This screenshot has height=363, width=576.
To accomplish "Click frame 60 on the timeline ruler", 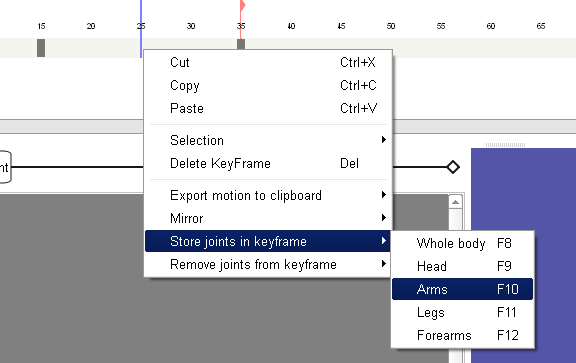I will [491, 26].
